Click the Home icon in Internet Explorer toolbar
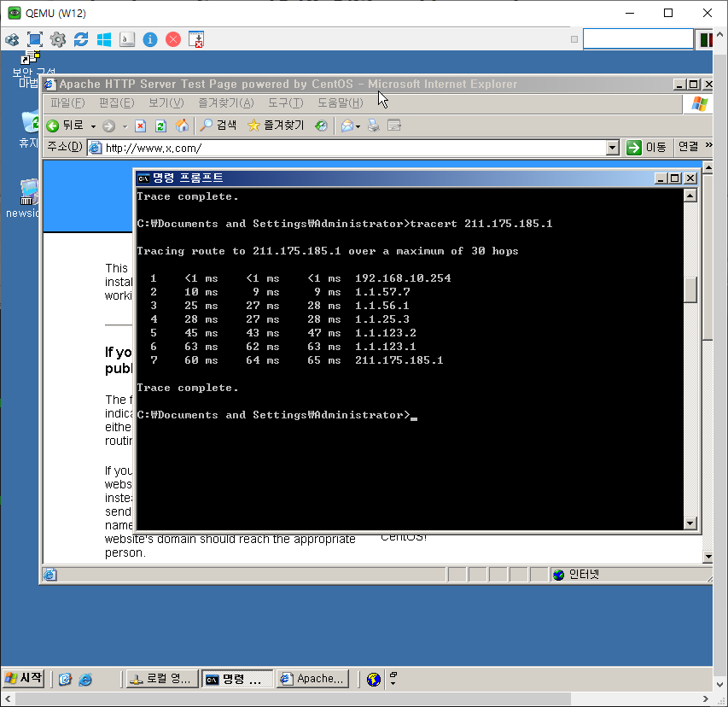Viewport: 728px width, 707px height. click(182, 126)
